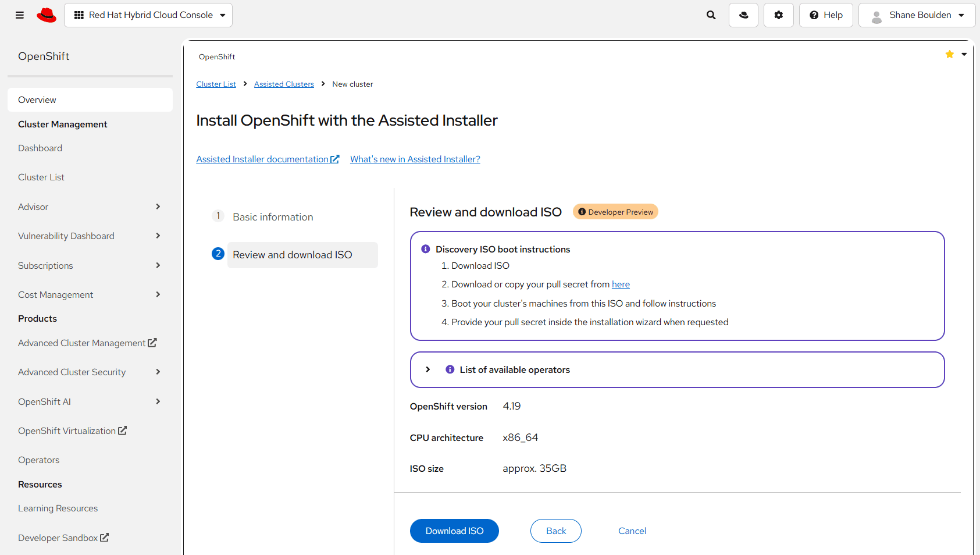
Task: Click the red fedora icon button
Action: point(743,15)
